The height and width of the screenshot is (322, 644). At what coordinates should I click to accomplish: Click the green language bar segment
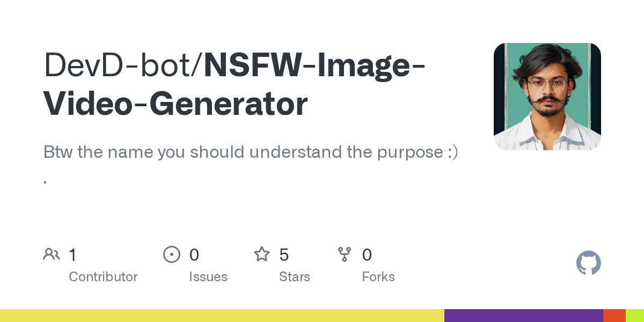coord(634,316)
